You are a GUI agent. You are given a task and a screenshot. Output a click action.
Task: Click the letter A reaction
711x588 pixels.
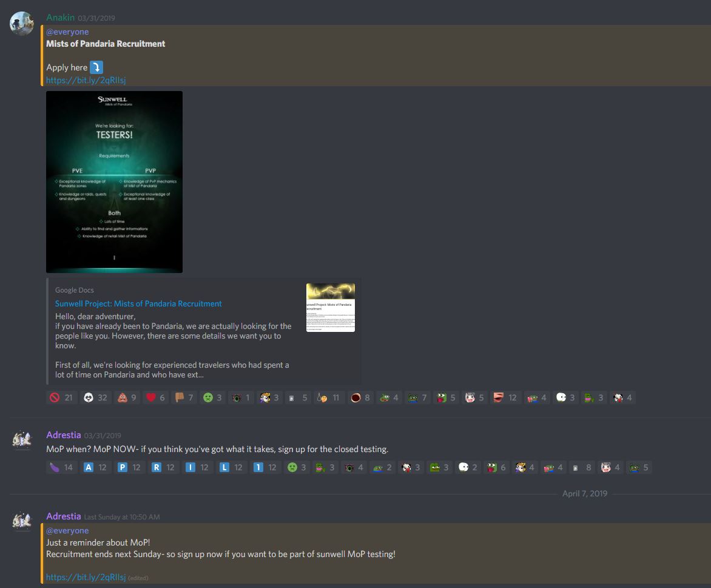pyautogui.click(x=96, y=467)
